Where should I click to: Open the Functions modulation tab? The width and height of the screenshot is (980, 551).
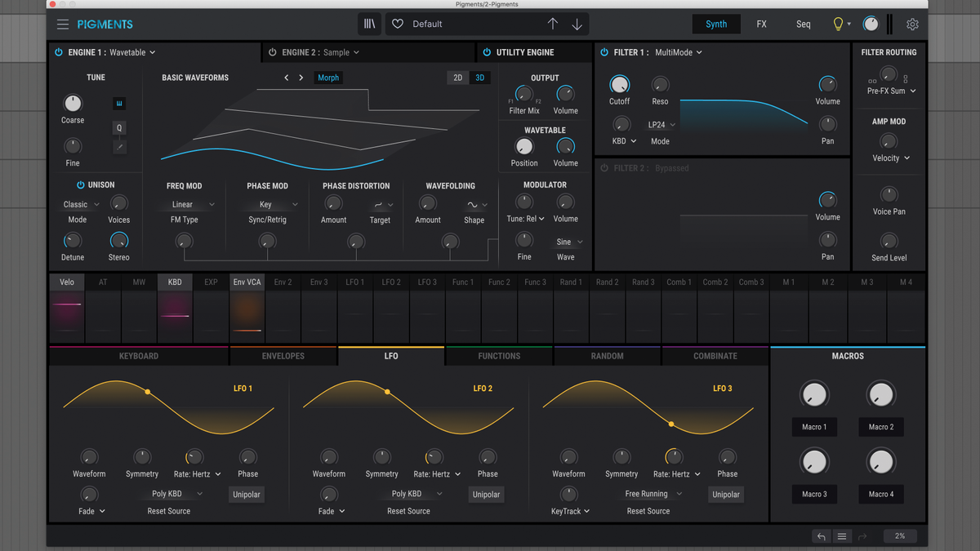[x=499, y=356]
